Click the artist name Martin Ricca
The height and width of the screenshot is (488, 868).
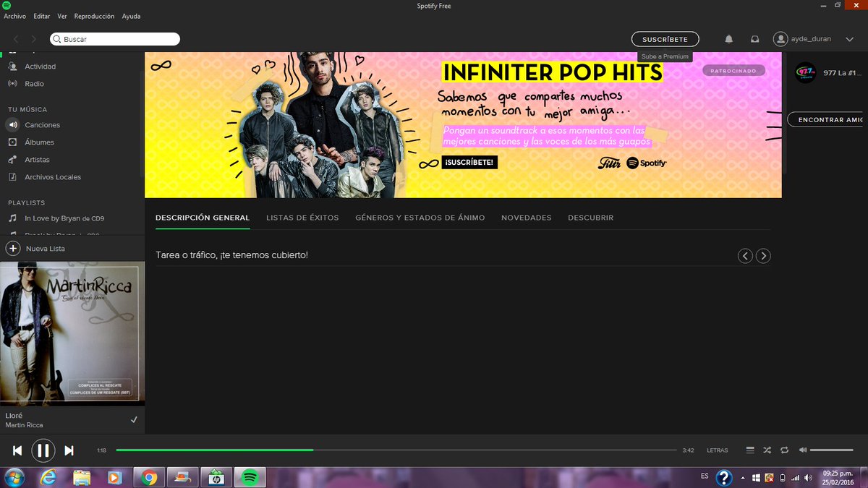[x=24, y=425]
